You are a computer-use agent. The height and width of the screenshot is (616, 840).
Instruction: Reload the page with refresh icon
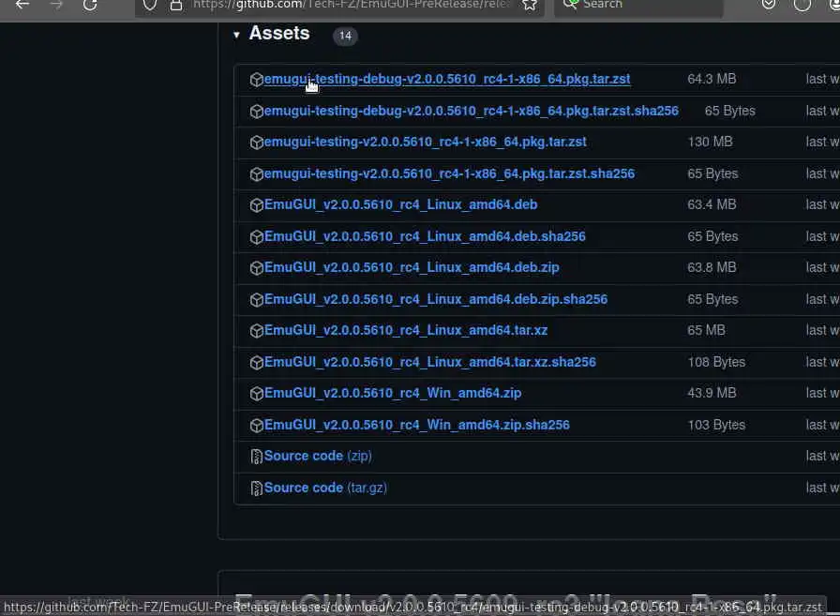(90, 5)
